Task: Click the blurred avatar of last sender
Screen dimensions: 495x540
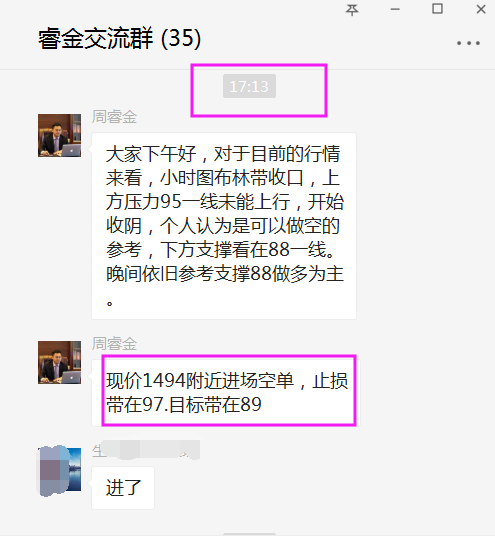Action: click(x=59, y=470)
